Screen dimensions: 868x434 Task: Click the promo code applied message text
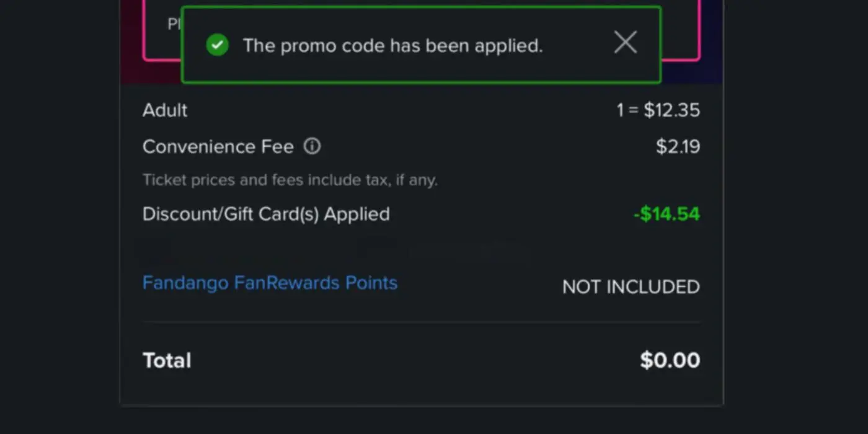coord(392,45)
